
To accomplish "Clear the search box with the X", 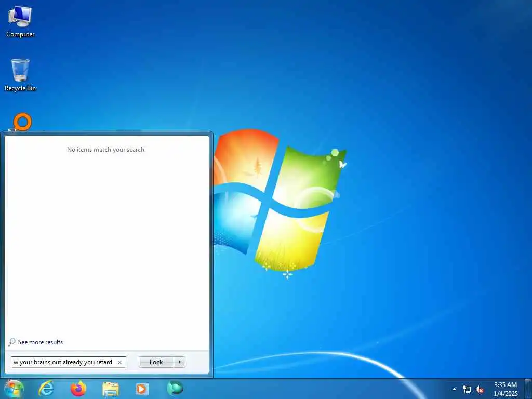I will pos(119,362).
